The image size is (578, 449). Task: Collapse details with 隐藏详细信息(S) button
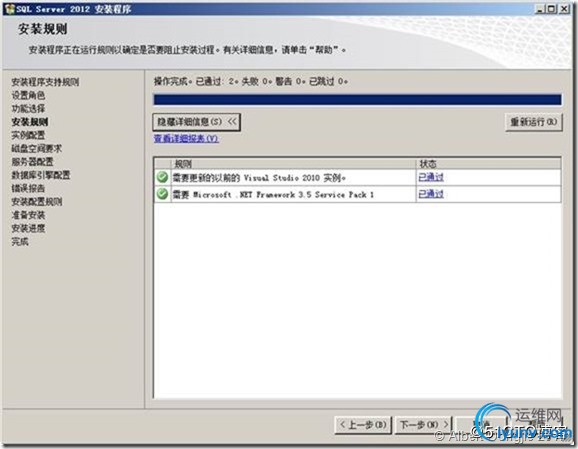(197, 122)
